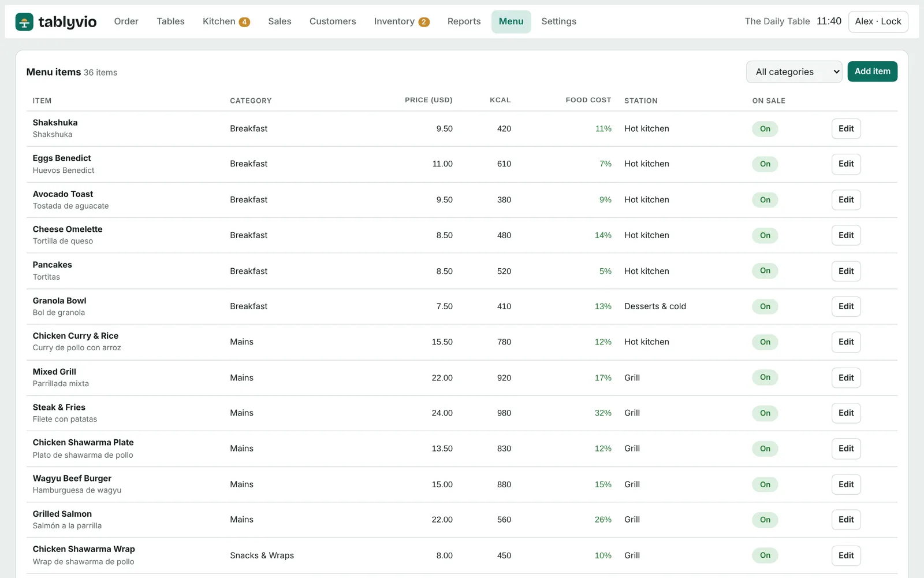Open the Customers tab
The width and height of the screenshot is (924, 578).
coord(333,21)
